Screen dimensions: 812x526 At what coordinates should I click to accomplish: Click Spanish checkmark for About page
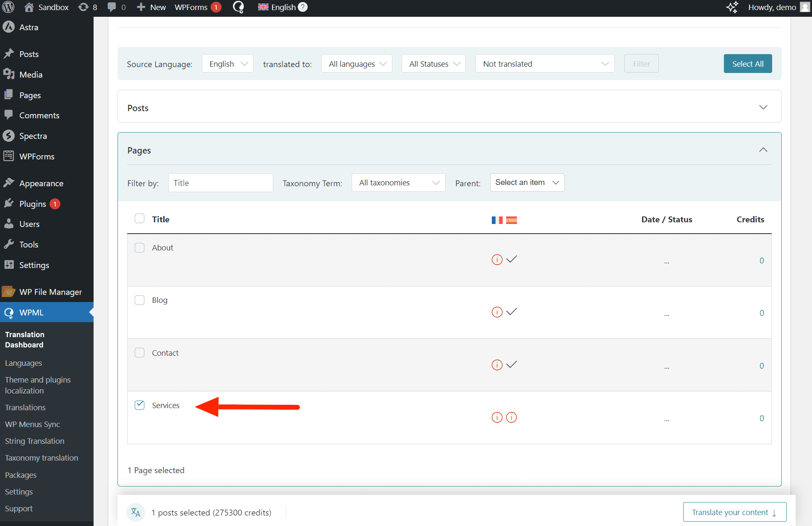512,259
